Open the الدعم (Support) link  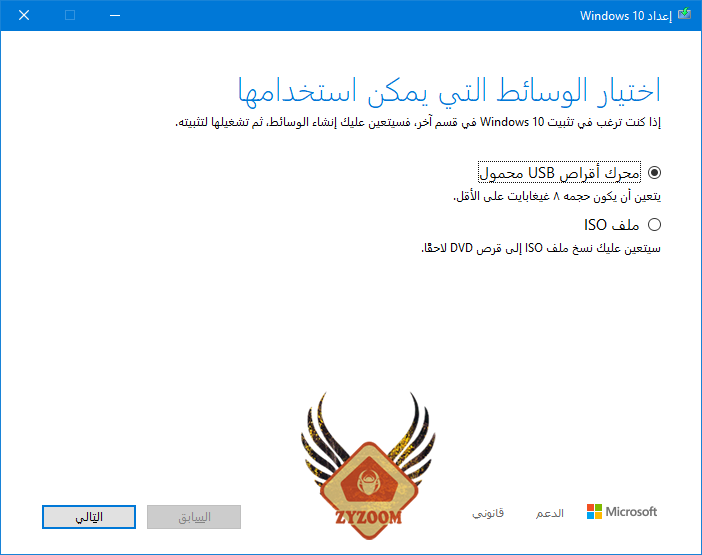point(550,513)
